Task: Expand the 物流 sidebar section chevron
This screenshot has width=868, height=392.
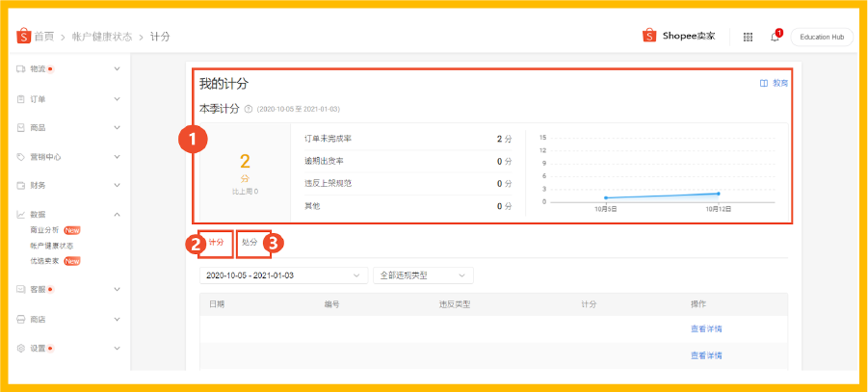Action: pyautogui.click(x=117, y=69)
